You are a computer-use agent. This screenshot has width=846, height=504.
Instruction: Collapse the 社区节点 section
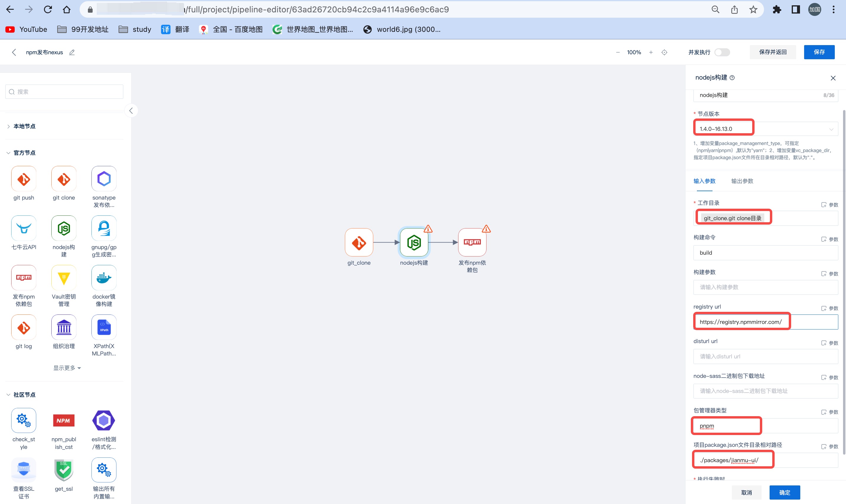21,395
